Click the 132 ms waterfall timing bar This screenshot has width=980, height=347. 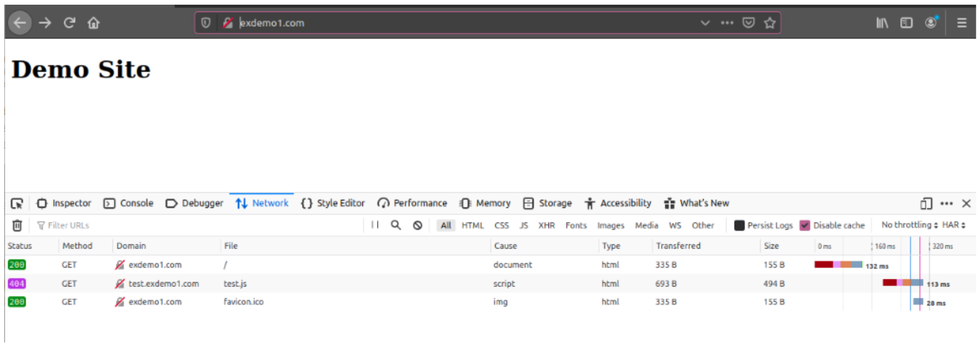[838, 265]
